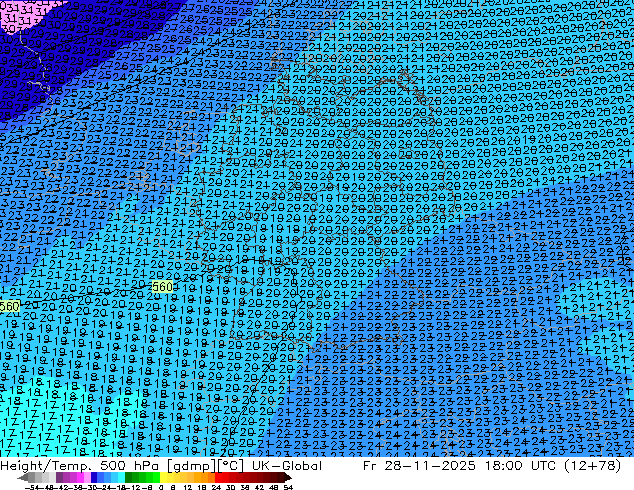Click the '54' label at the color scale's right end
The image size is (634, 490).
288,487
